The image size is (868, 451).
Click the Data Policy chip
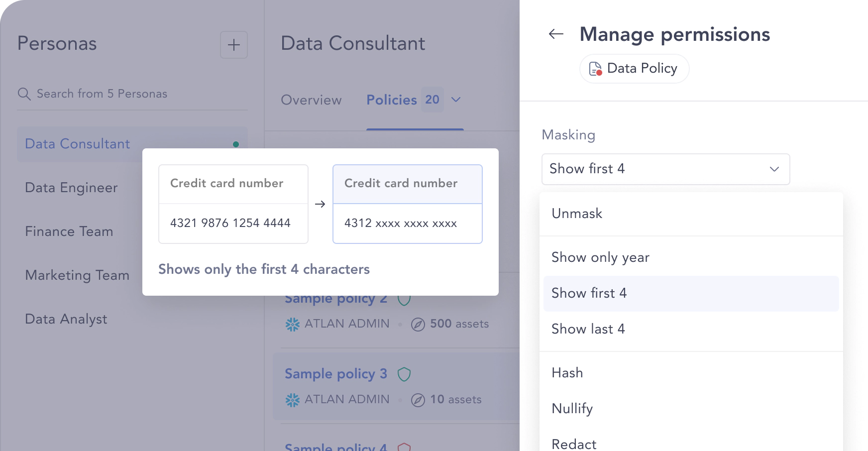[634, 69]
